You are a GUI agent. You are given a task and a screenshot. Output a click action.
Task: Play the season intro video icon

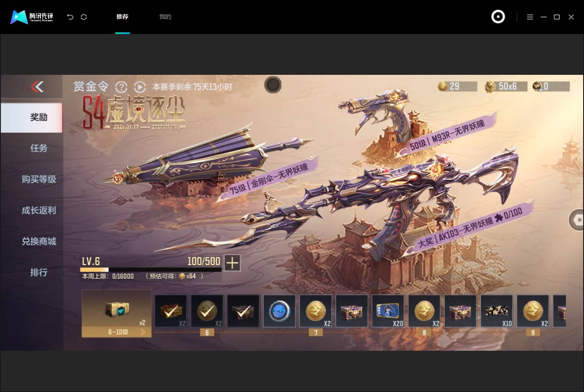click(x=140, y=87)
